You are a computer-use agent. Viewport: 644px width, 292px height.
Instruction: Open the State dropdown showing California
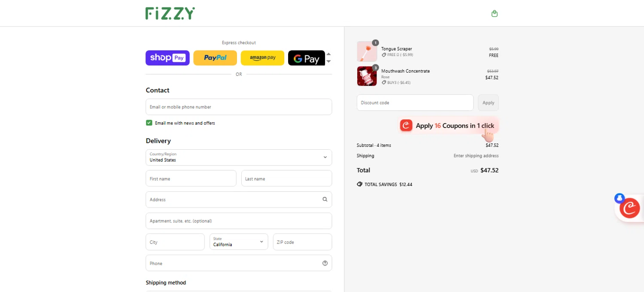coord(239,242)
